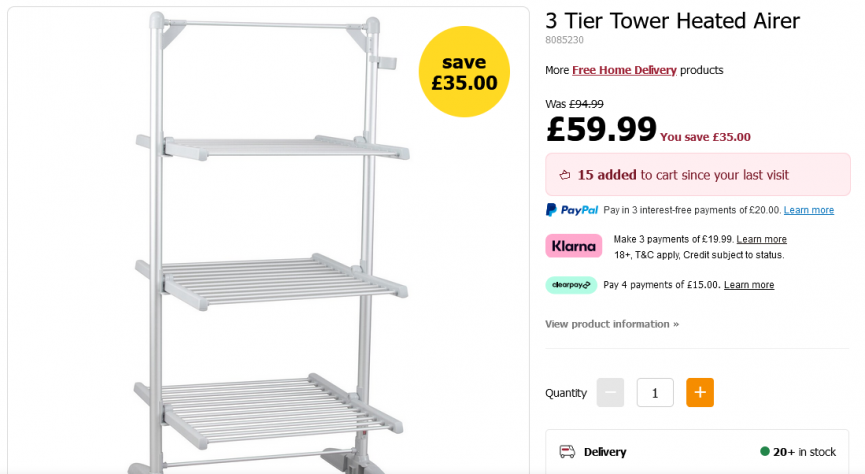This screenshot has height=474, width=865.
Task: Click the delivery truck icon
Action: pyautogui.click(x=567, y=452)
